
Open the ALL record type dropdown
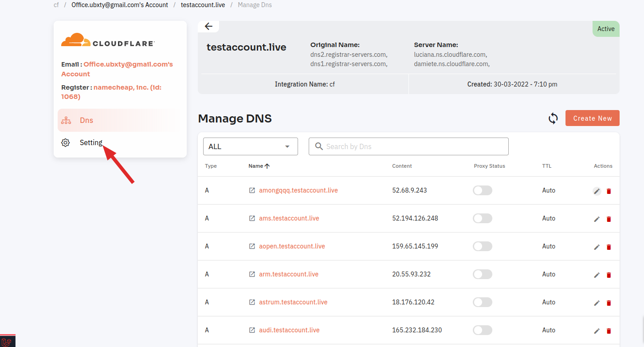(251, 146)
